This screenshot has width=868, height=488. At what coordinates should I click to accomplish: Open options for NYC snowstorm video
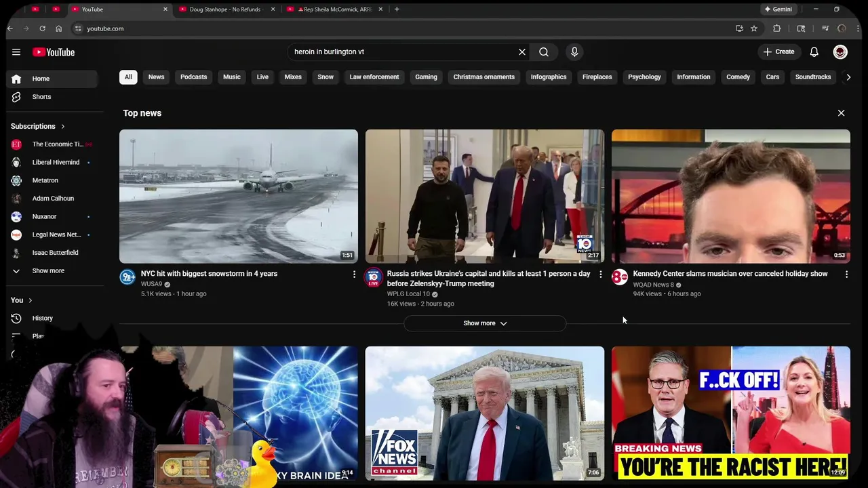(354, 274)
